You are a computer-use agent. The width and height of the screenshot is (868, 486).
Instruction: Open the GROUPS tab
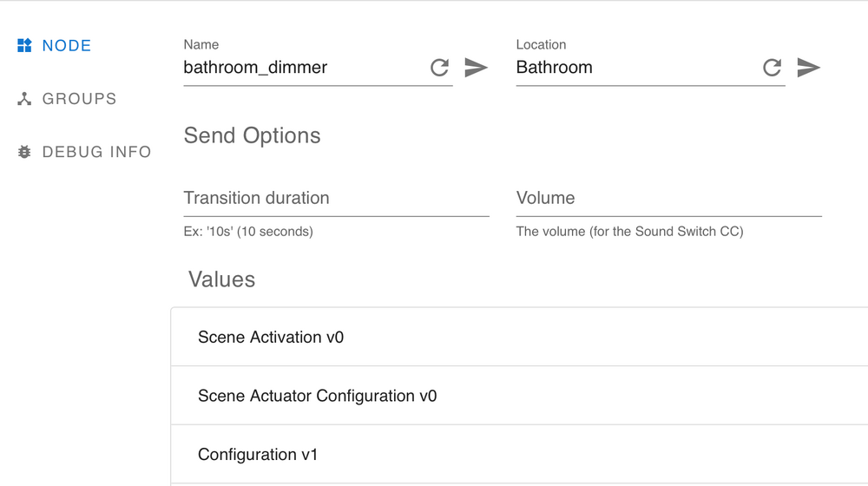coord(79,99)
